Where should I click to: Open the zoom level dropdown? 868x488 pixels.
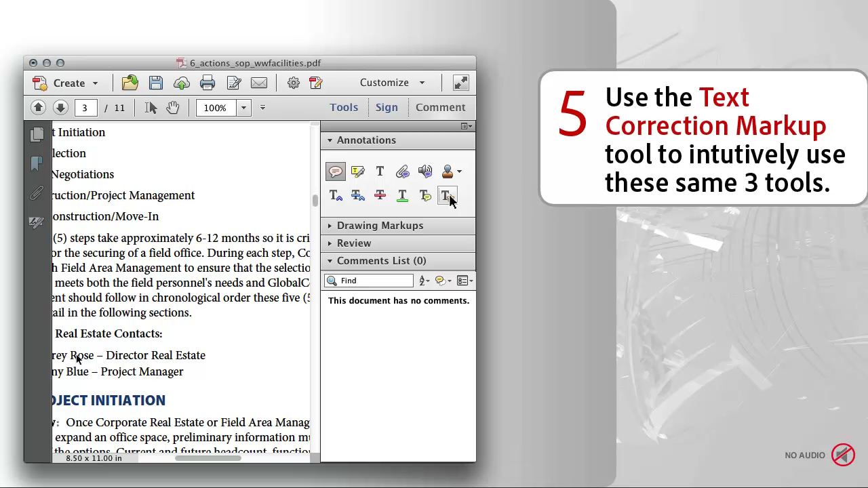point(243,108)
